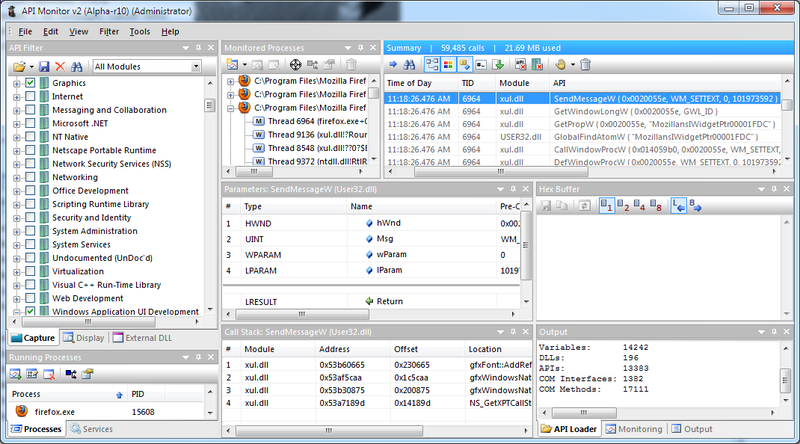This screenshot has height=444, width=800.
Task: Select the 8-byte grouping icon in Hex Buffer
Action: point(656,206)
